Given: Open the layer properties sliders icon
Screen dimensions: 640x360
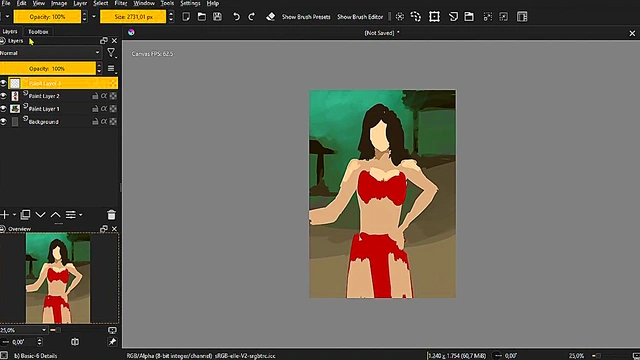Looking at the screenshot, I should [x=71, y=215].
